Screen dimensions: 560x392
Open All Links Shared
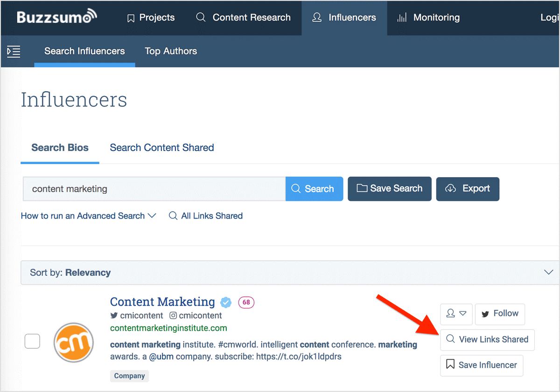pos(206,216)
